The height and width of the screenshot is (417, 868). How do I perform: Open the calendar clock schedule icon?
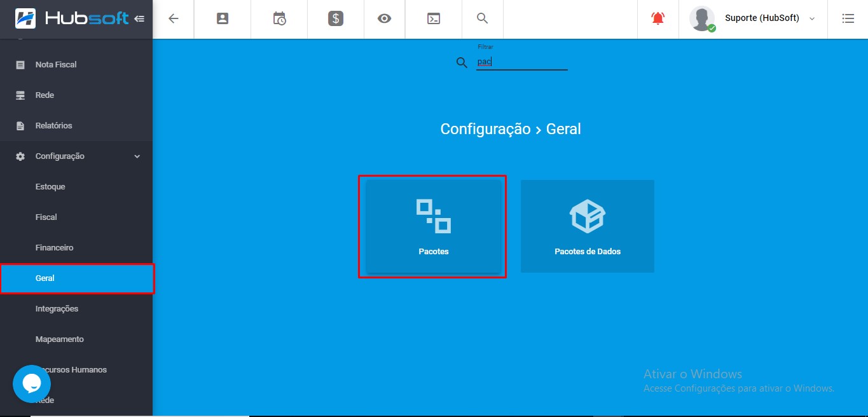click(x=279, y=18)
